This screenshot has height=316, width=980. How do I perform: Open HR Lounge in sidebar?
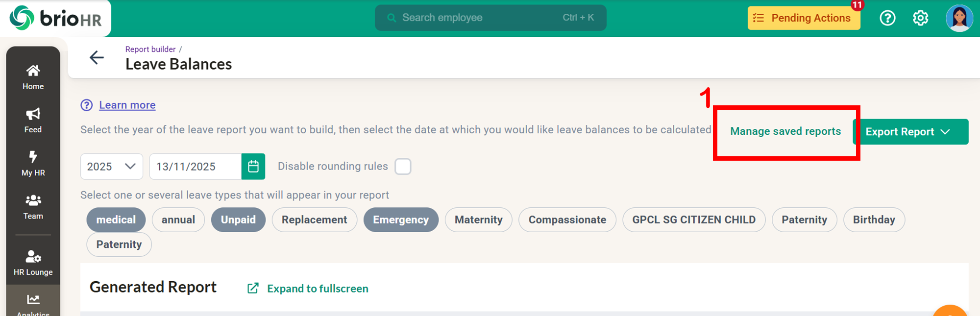coord(33,263)
